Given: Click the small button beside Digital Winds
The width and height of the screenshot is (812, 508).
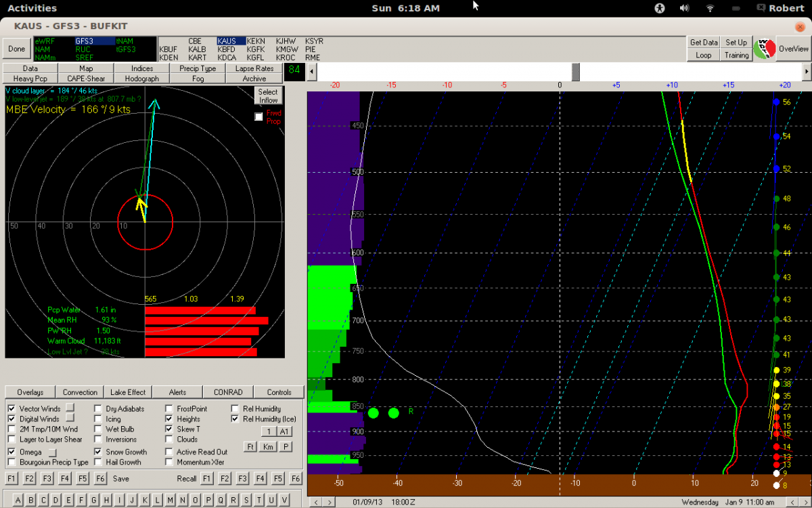Looking at the screenshot, I should [x=69, y=418].
